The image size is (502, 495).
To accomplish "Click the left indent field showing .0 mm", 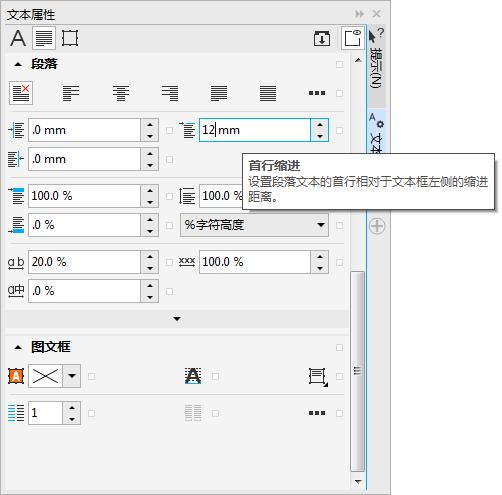I will [84, 130].
